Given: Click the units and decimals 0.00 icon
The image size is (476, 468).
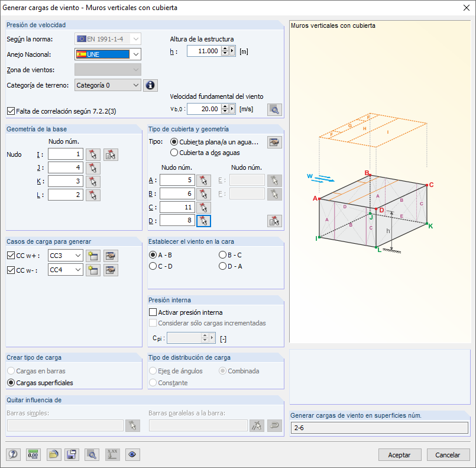Looking at the screenshot, I should click(x=33, y=454).
